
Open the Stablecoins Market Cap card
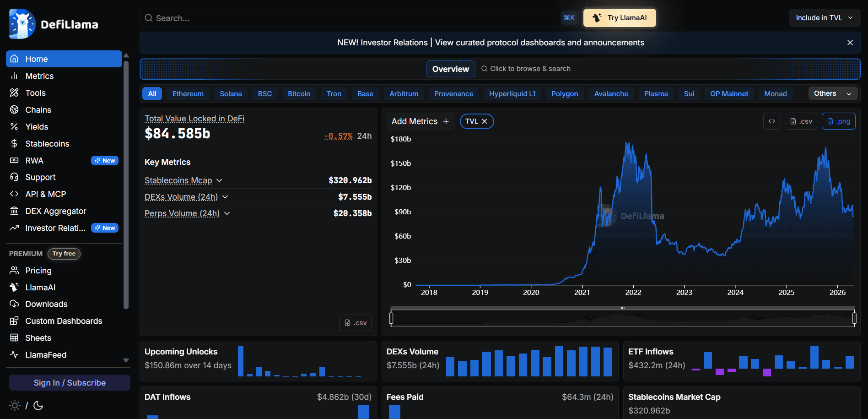point(742,403)
